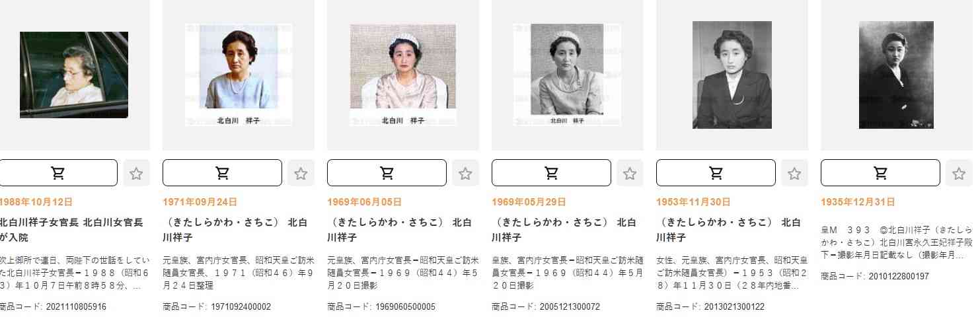Favorite the 1988年10月12日 photo with star
Screen dimensions: 980x319
click(136, 173)
